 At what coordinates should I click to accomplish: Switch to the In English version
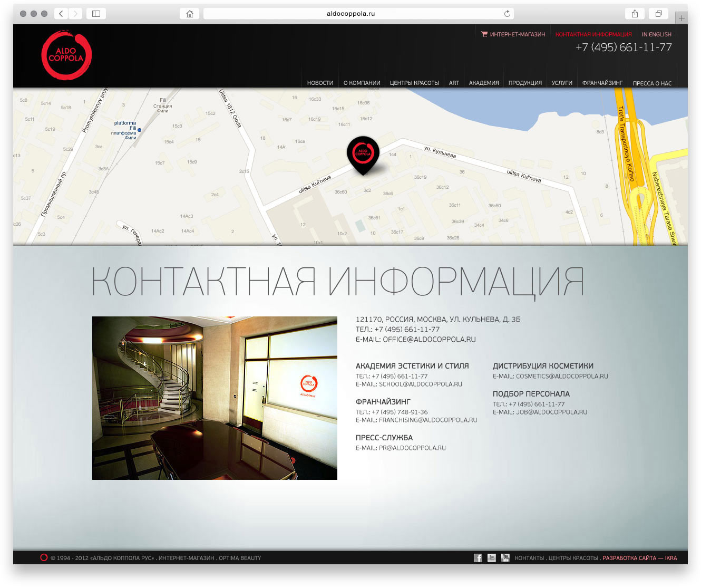coord(657,34)
